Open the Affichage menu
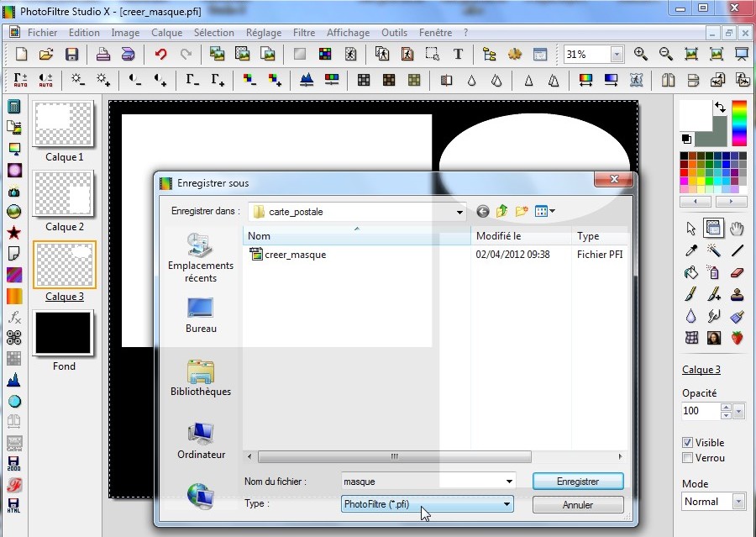Screen dimensions: 756x537 [348, 32]
